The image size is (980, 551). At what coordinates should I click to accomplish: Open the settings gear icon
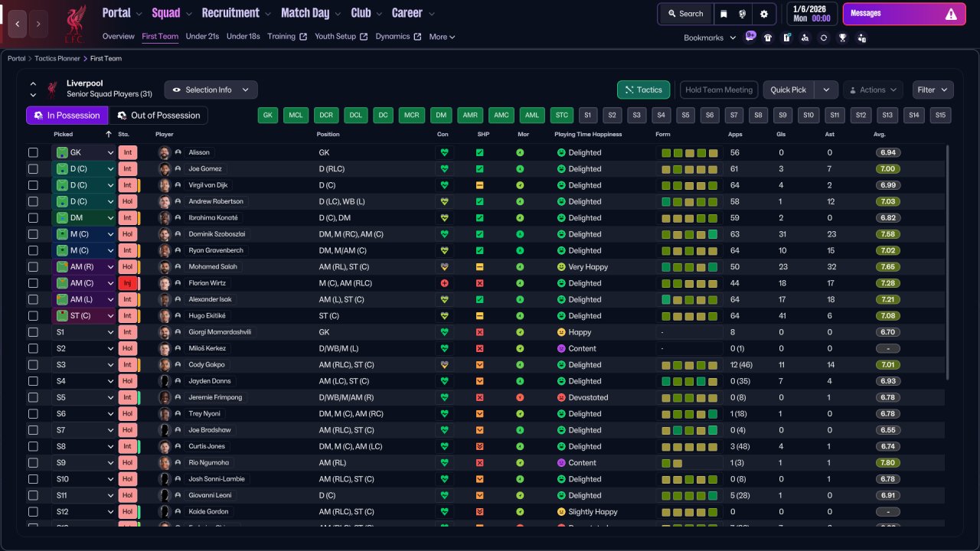click(x=763, y=14)
